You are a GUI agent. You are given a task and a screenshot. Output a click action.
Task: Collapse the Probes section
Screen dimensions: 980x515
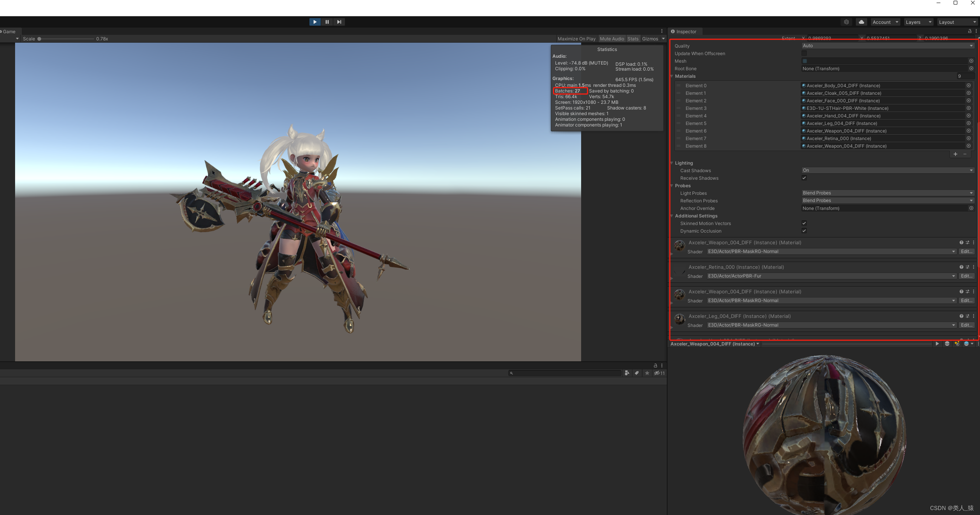click(672, 186)
